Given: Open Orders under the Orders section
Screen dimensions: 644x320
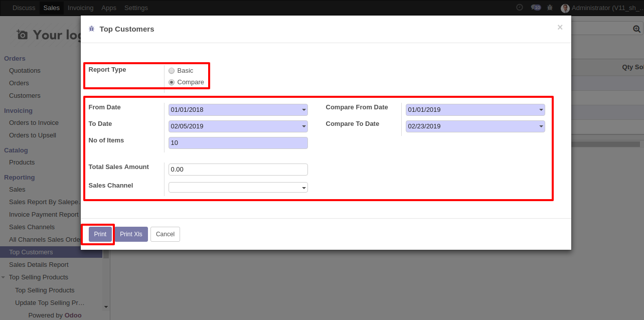Looking at the screenshot, I should pyautogui.click(x=19, y=83).
